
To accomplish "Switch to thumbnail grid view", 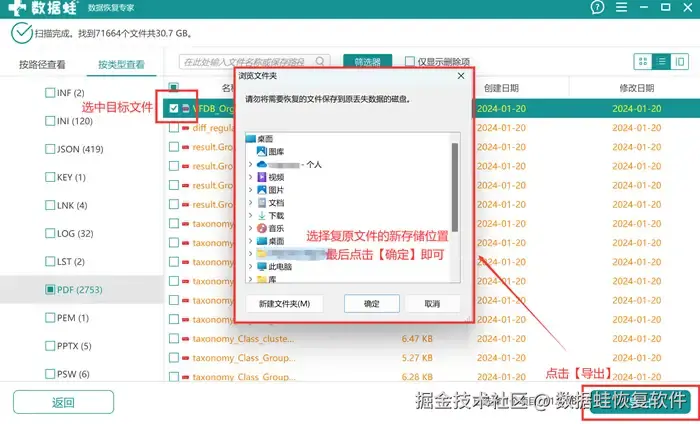I will 643,62.
